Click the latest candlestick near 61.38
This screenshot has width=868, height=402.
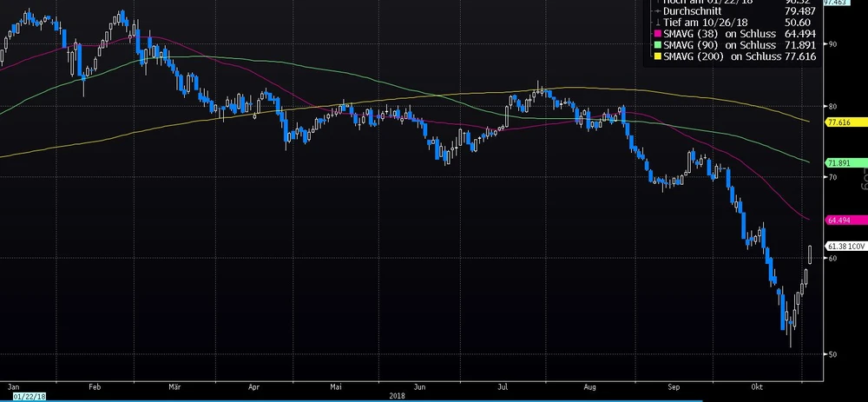coord(810,253)
